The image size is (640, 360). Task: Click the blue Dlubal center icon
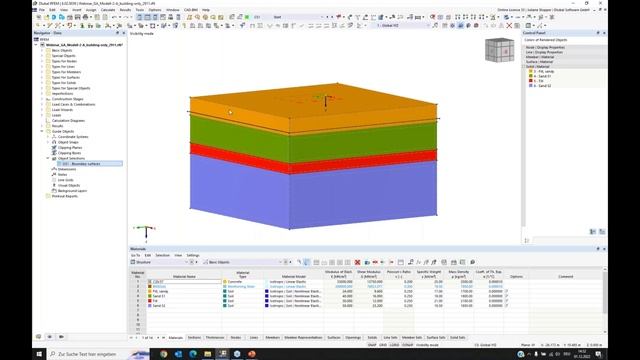(x=54, y=17)
